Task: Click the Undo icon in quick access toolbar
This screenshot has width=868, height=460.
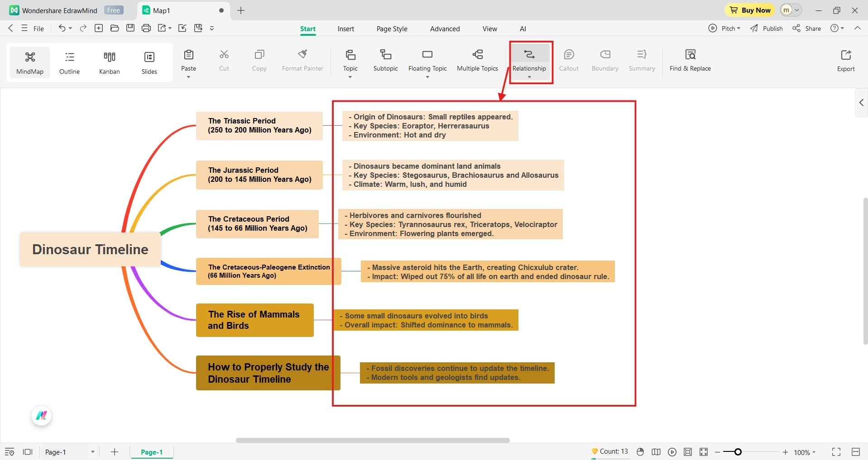Action: tap(62, 28)
